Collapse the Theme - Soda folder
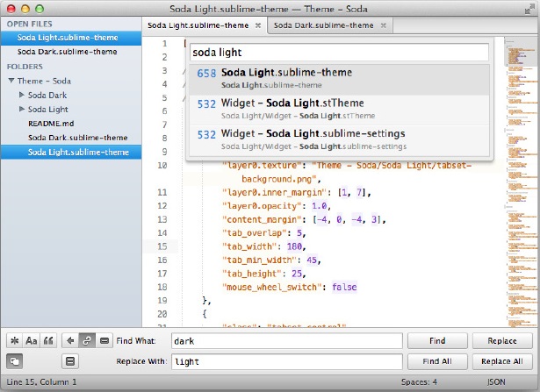This screenshot has width=540, height=392. (x=11, y=81)
